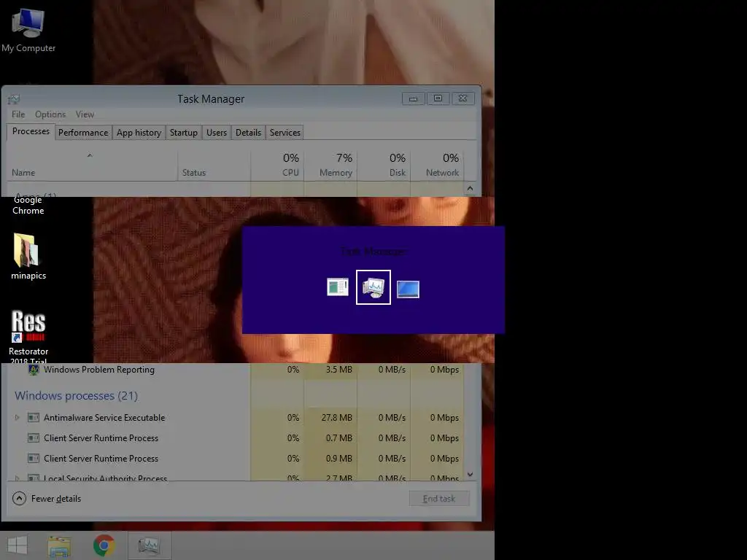Viewport: 747px width, 560px height.
Task: Minimize the Task Manager window
Action: point(413,98)
